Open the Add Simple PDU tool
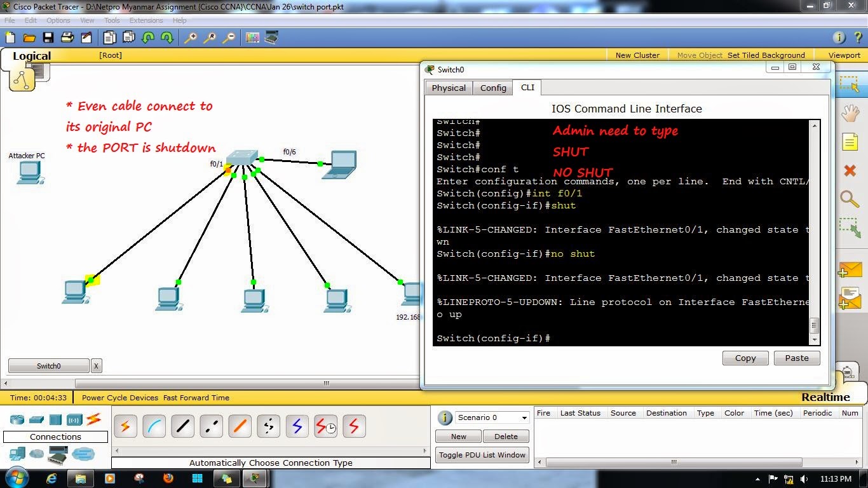Image resolution: width=868 pixels, height=488 pixels. coord(850,269)
